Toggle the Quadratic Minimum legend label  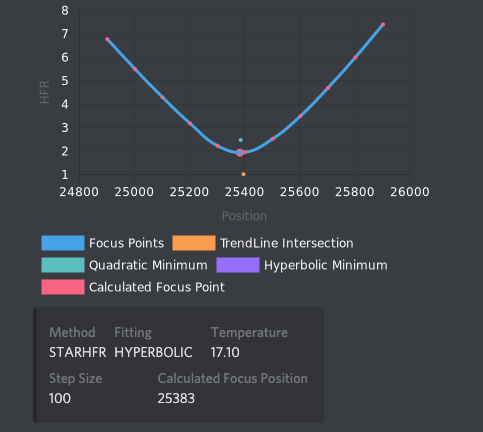(x=148, y=265)
